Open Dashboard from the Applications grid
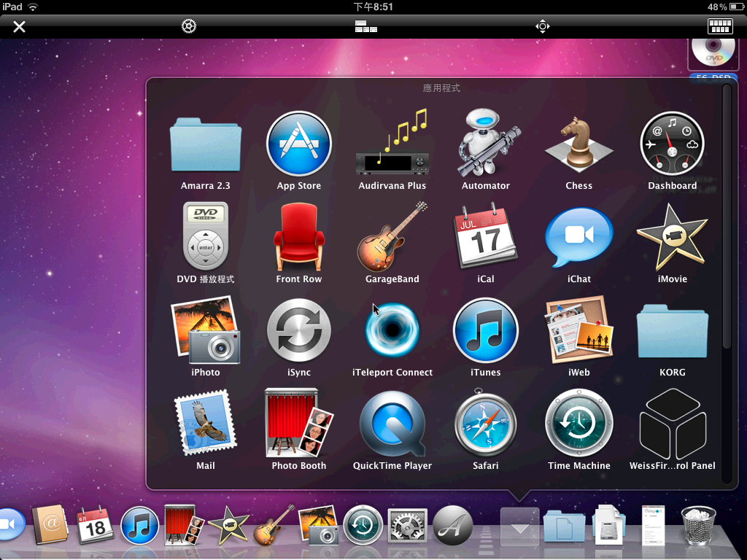 [672, 144]
